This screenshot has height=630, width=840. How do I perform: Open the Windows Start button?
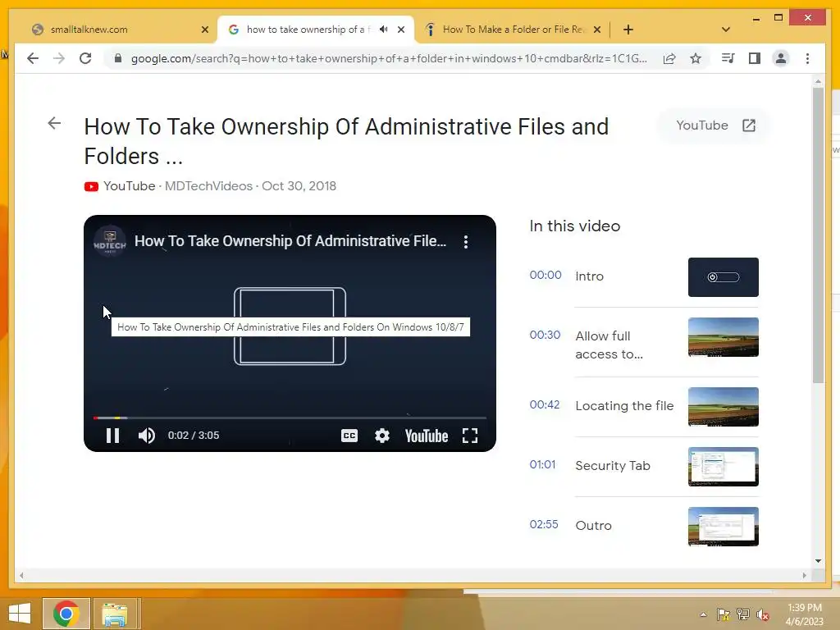point(20,614)
